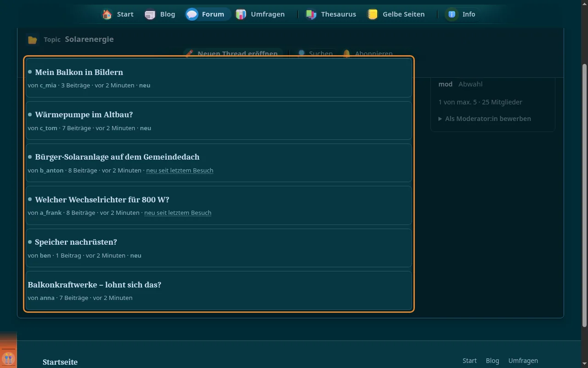
Task: Click the folder icon beside Topic Solarenergie
Action: click(32, 40)
